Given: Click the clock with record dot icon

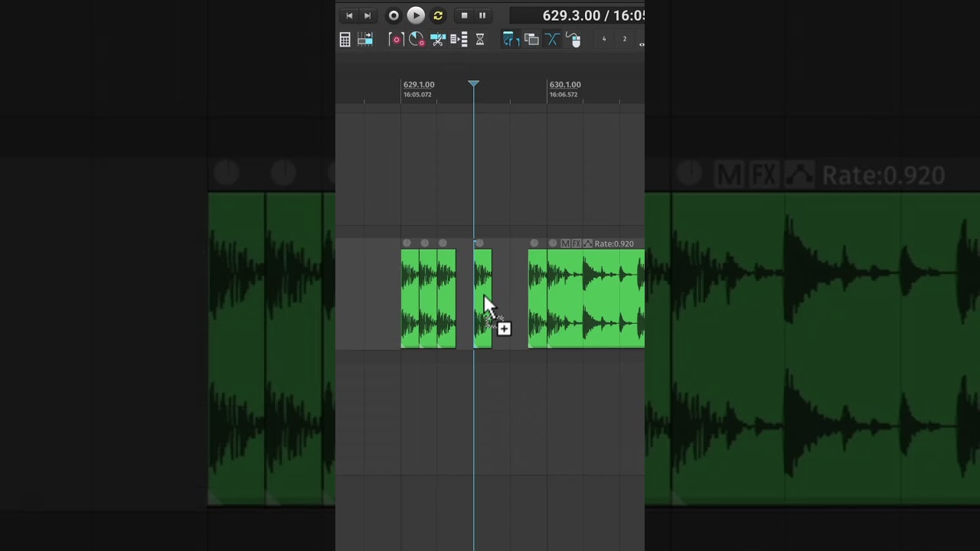Looking at the screenshot, I should [416, 40].
